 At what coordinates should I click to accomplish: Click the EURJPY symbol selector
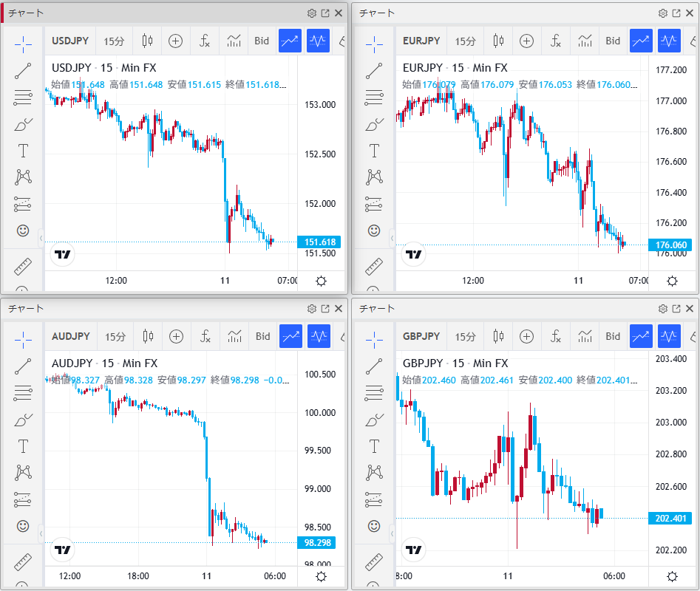(421, 41)
